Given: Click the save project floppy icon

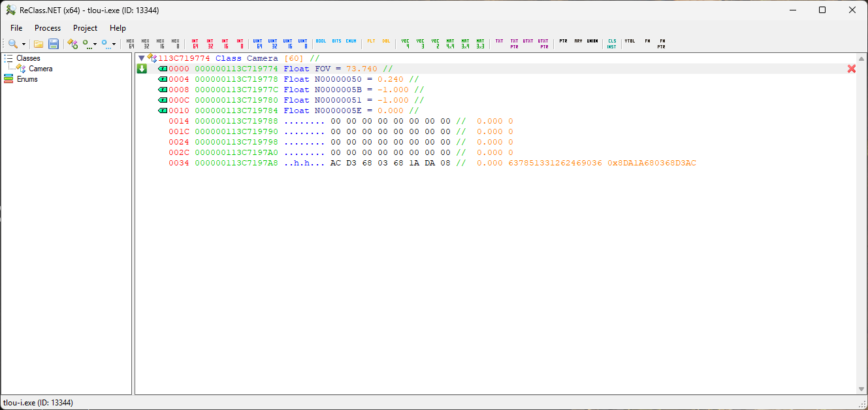Looking at the screenshot, I should point(54,44).
